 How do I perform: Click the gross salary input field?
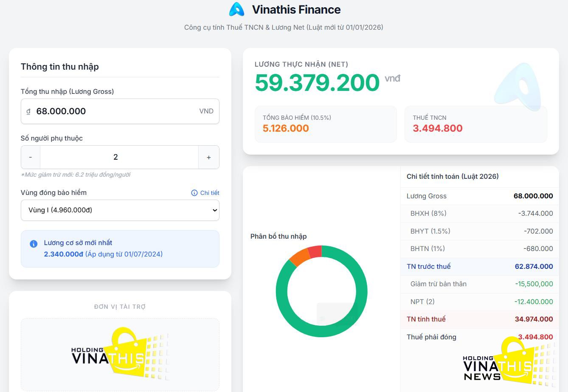click(115, 111)
